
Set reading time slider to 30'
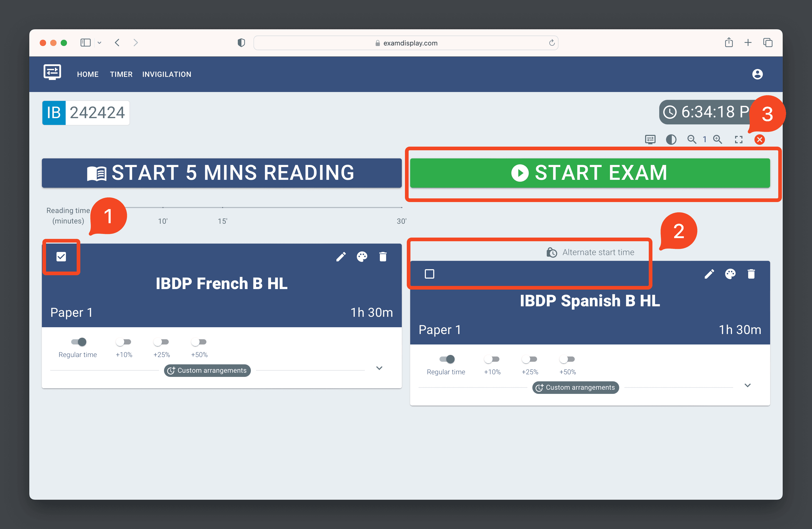click(402, 207)
